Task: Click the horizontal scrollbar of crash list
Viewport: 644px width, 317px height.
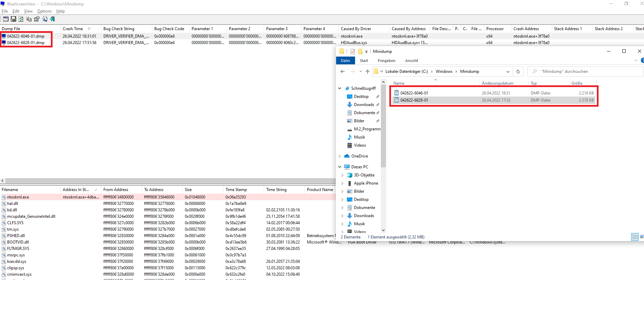Action: click(x=171, y=181)
